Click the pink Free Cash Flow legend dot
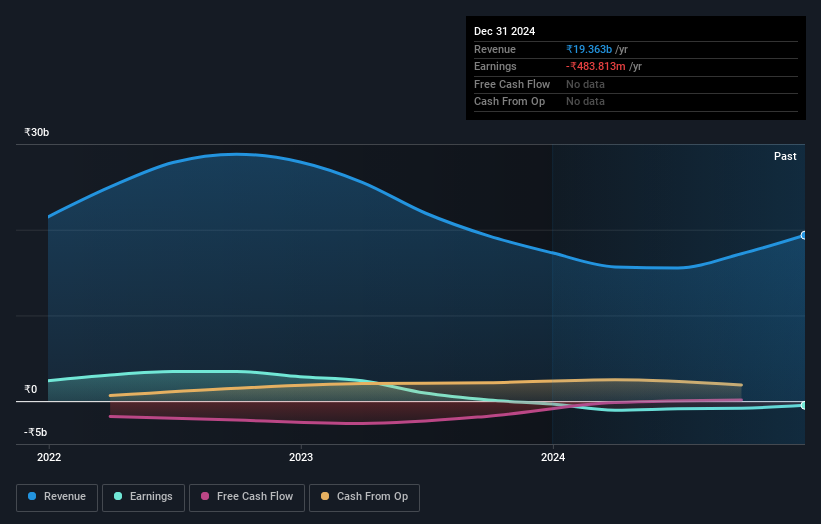Image resolution: width=821 pixels, height=524 pixels. (x=205, y=496)
